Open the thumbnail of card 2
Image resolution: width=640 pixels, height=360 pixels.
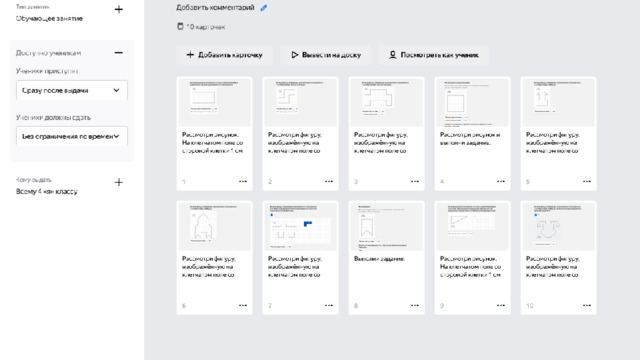click(x=300, y=102)
